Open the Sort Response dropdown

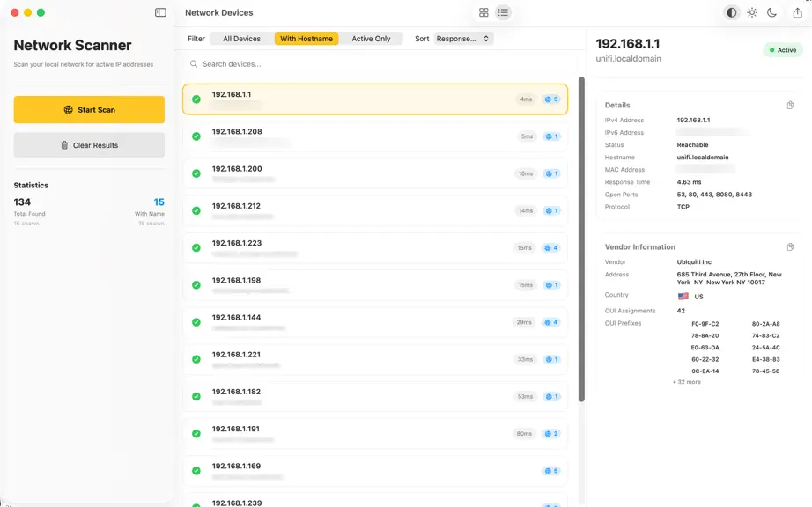[x=463, y=38]
